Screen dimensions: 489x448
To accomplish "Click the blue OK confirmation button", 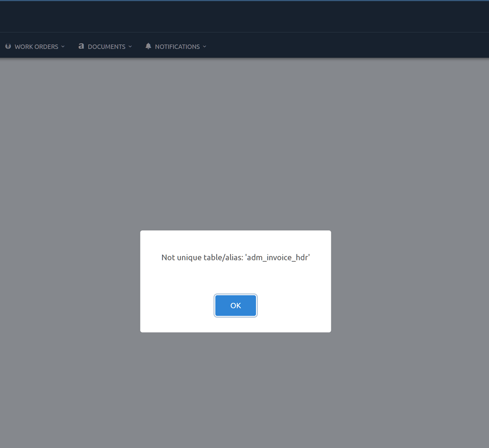I will (235, 305).
